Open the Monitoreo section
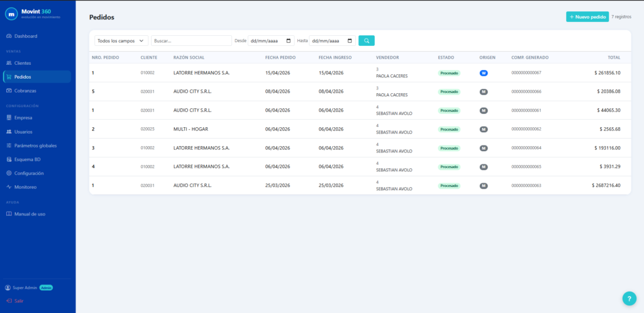644x313 pixels. pos(25,187)
